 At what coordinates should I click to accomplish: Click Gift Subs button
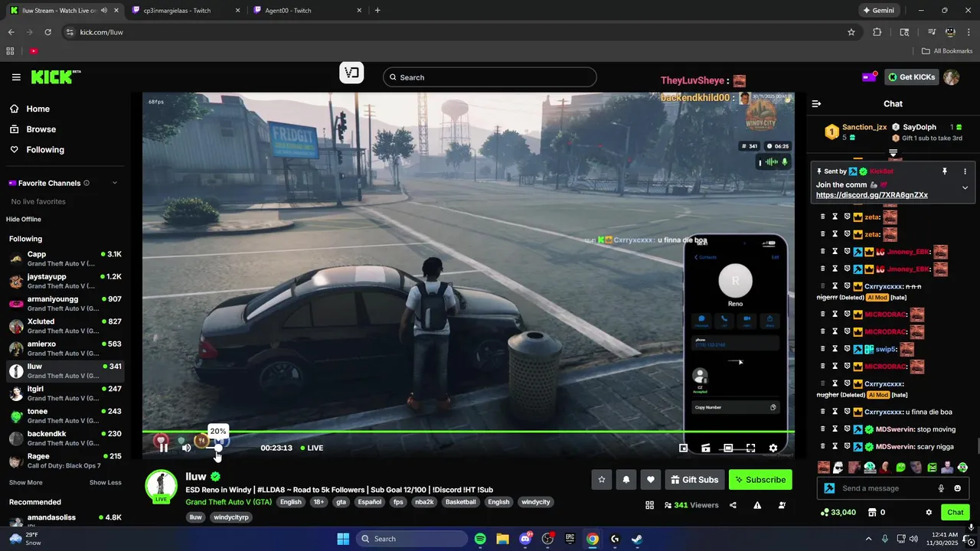pos(694,480)
